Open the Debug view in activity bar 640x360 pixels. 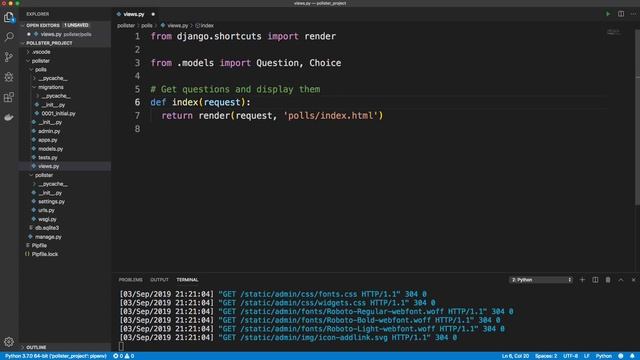[9, 77]
